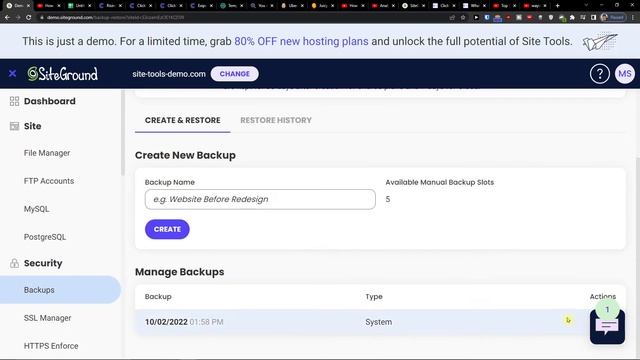
Task: Click the Site section icon
Action: [x=14, y=126]
